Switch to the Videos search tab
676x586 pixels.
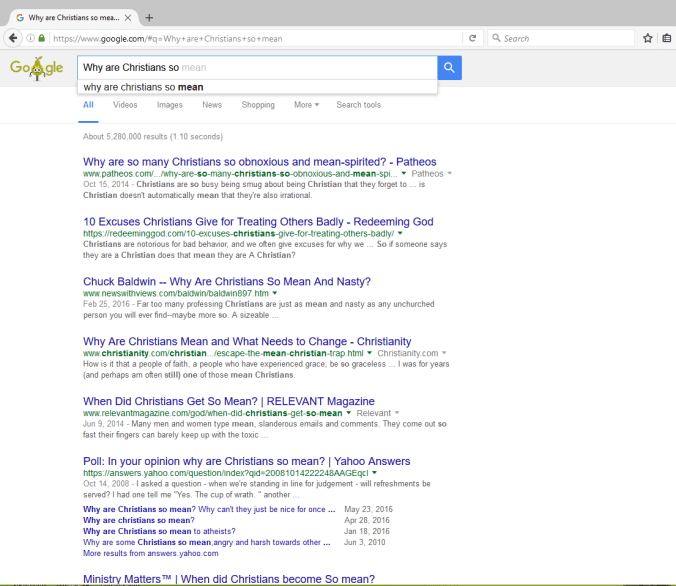pos(125,105)
